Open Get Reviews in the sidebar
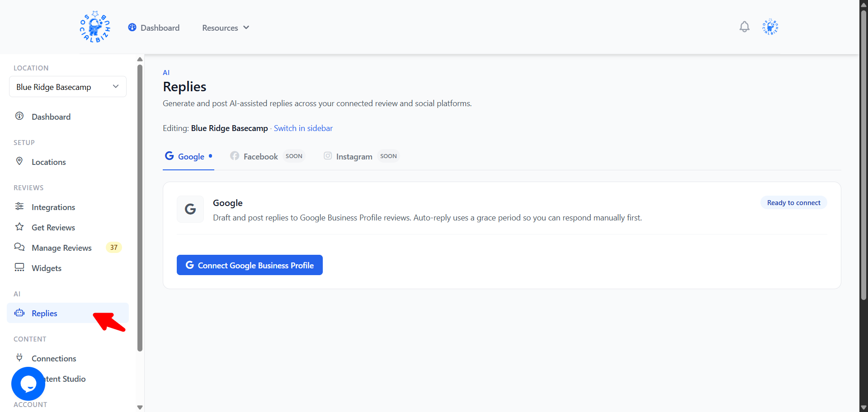The image size is (868, 412). point(68,227)
